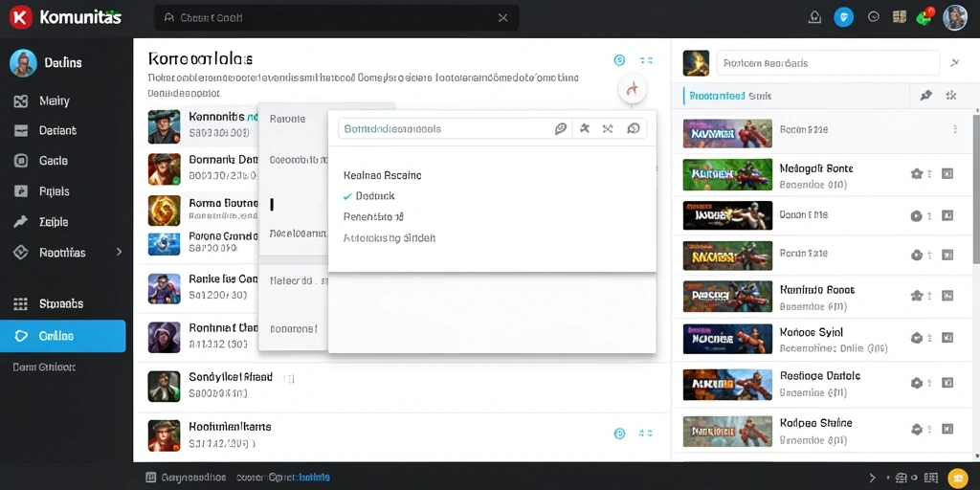Clear the top search bar with X

(x=502, y=18)
